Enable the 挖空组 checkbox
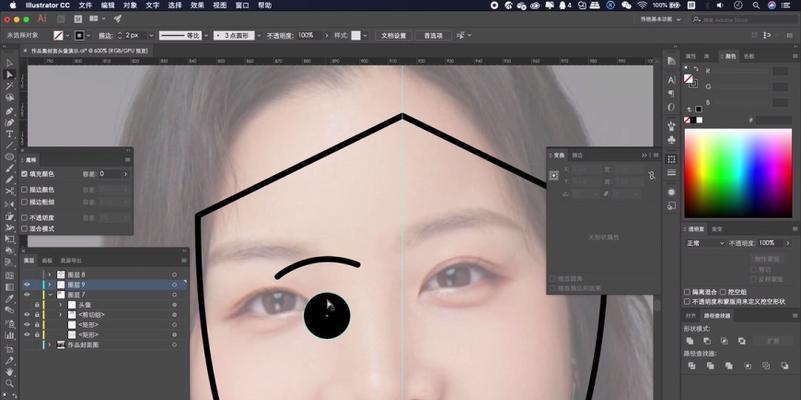The height and width of the screenshot is (400, 801). (723, 292)
